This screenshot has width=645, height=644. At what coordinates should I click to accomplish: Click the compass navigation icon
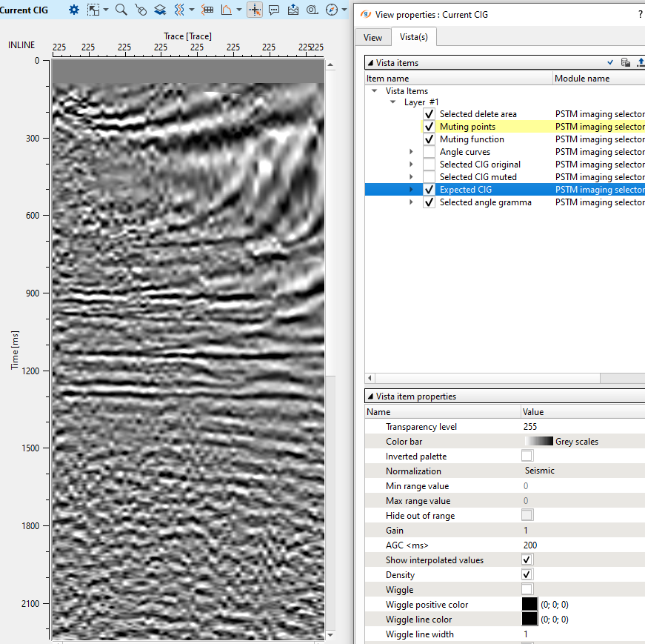[332, 10]
